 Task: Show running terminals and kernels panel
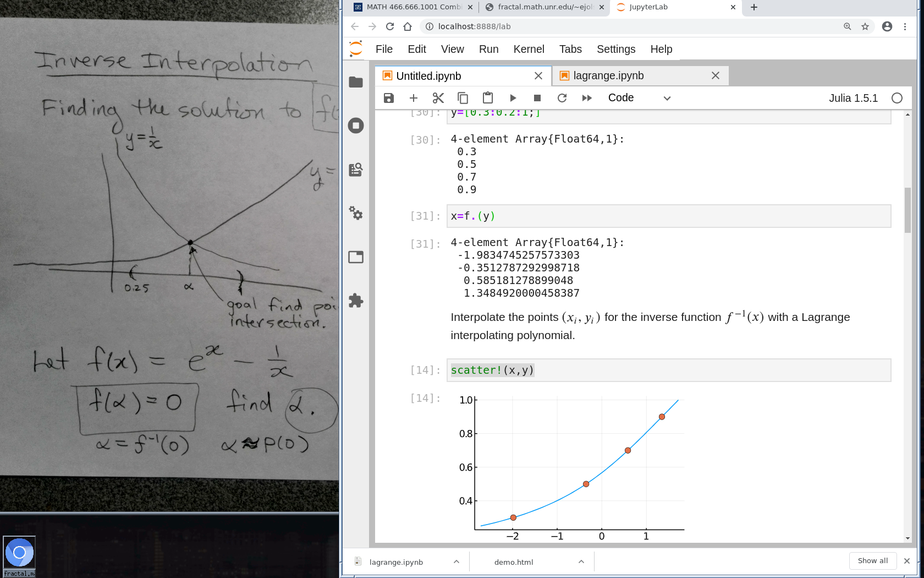[356, 126]
